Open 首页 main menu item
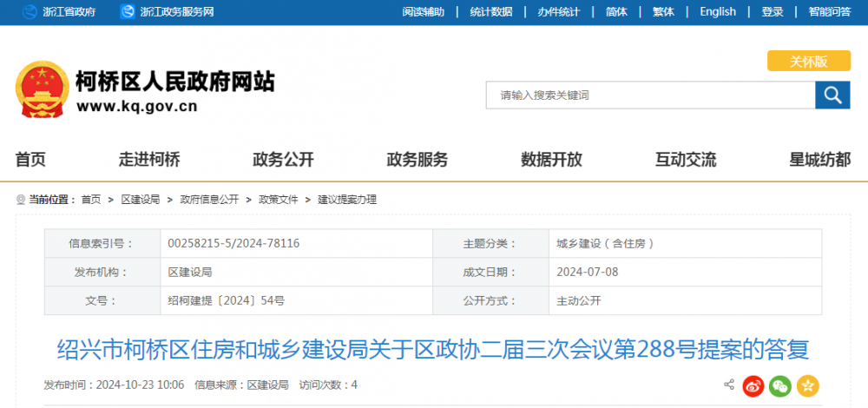The width and height of the screenshot is (868, 408). pyautogui.click(x=30, y=160)
